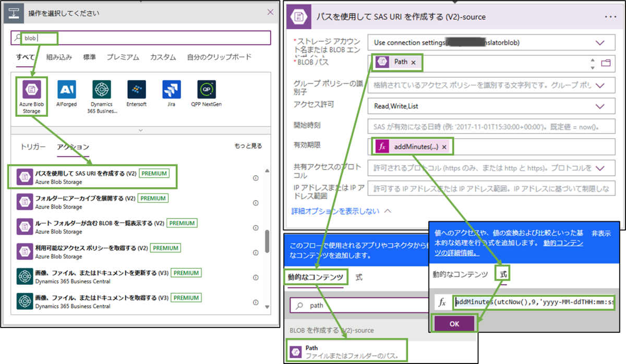
Task: Expand the ストレージ アカウント名 dropdown
Action: click(600, 43)
